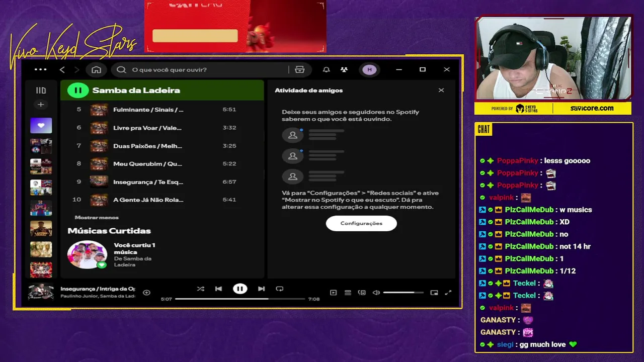Open the friends activity icon
The image size is (644, 362).
344,69
